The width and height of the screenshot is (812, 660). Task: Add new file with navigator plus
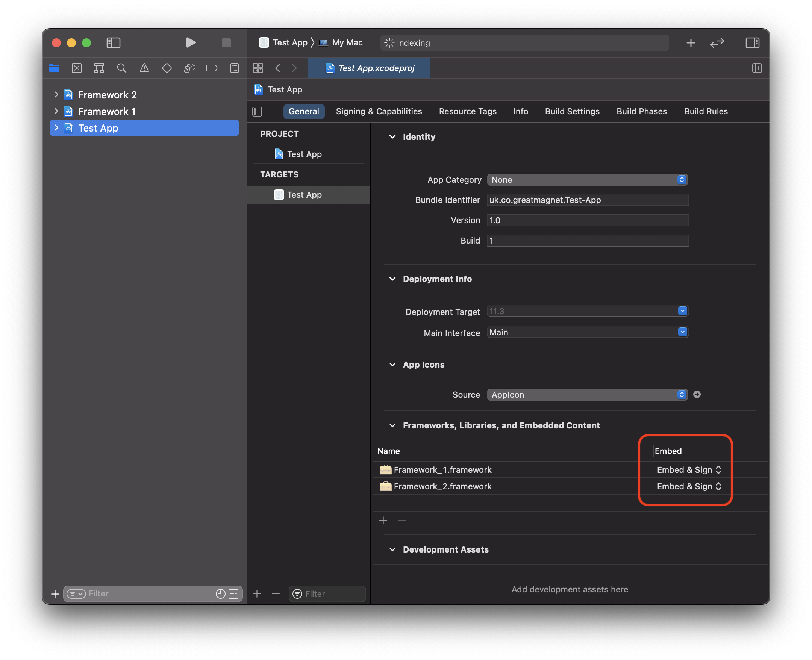(x=55, y=593)
